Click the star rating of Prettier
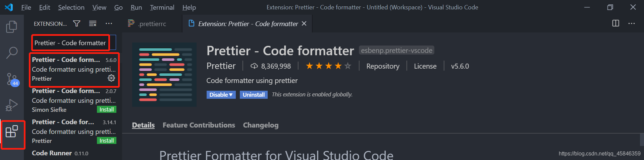Screen dimensions: 644x160 (x=328, y=66)
